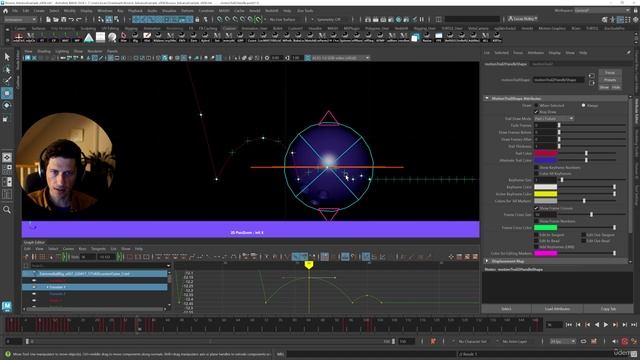640x360 pixels.
Task: Enable Edit In Tangent checkbox
Action: pyautogui.click(x=536, y=235)
